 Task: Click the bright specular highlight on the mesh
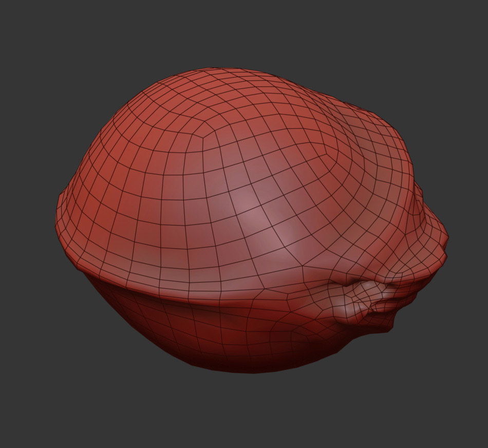[x=251, y=216]
